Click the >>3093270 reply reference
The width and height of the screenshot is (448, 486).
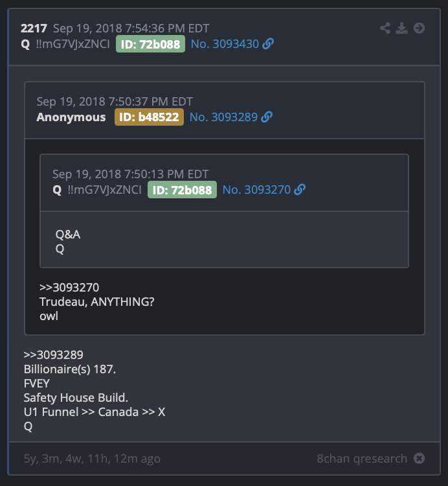click(x=69, y=288)
